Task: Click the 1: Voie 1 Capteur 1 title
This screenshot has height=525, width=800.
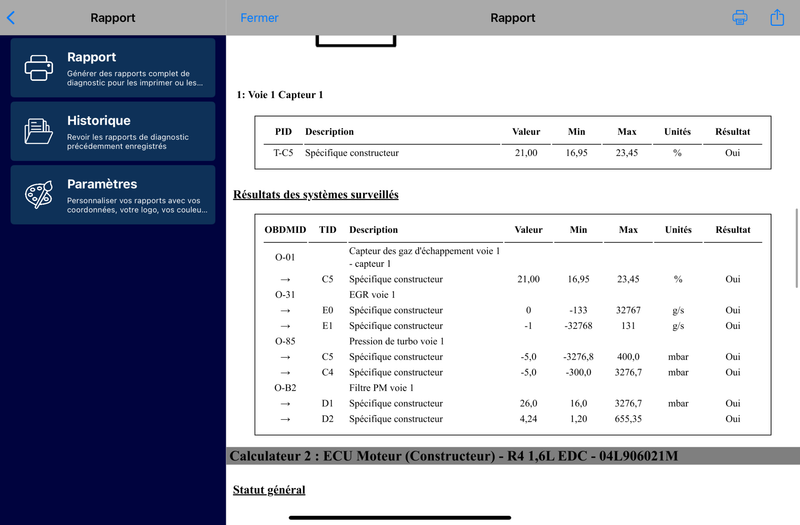Action: pos(280,95)
